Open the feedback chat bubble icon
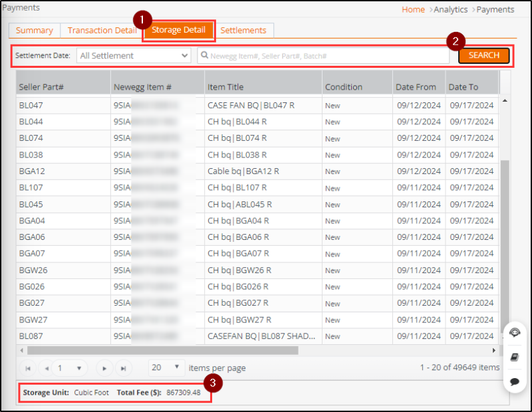Screen dimensions: 532x412 (515, 381)
